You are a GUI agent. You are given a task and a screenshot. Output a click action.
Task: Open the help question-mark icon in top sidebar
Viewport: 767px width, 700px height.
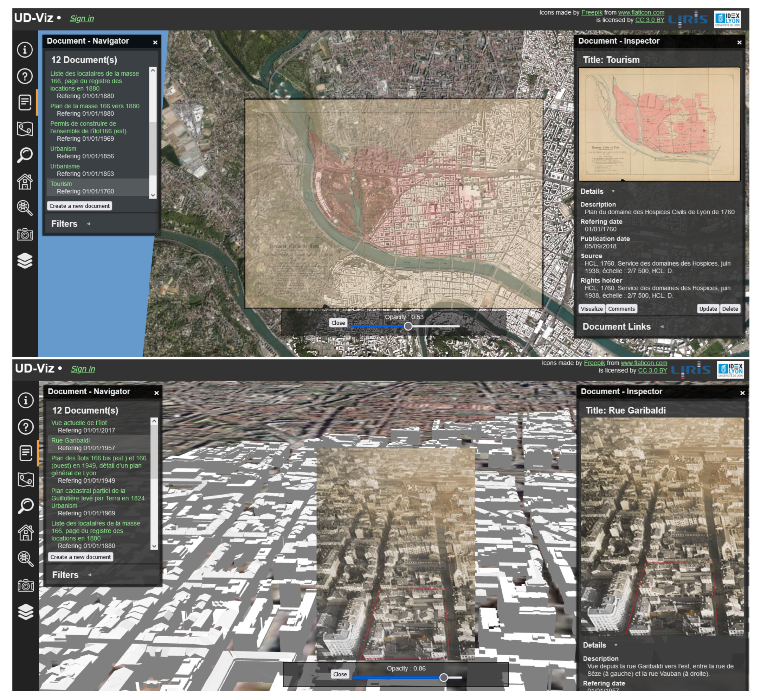[x=25, y=77]
